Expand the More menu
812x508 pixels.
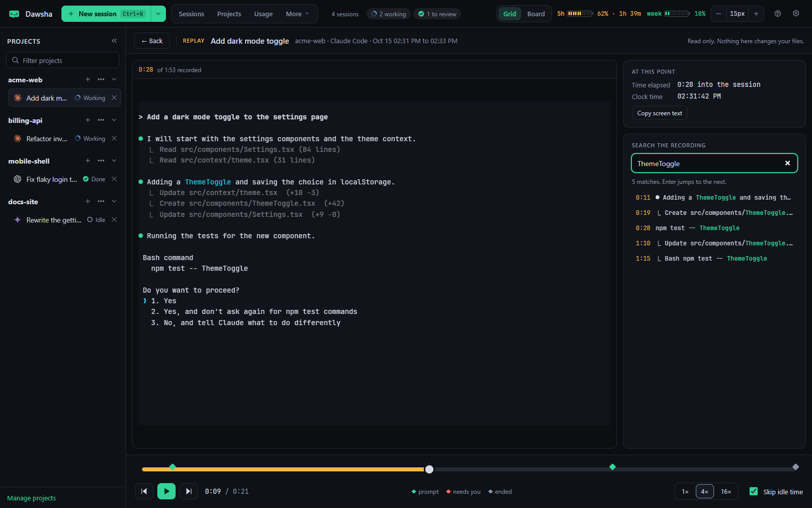tap(297, 14)
